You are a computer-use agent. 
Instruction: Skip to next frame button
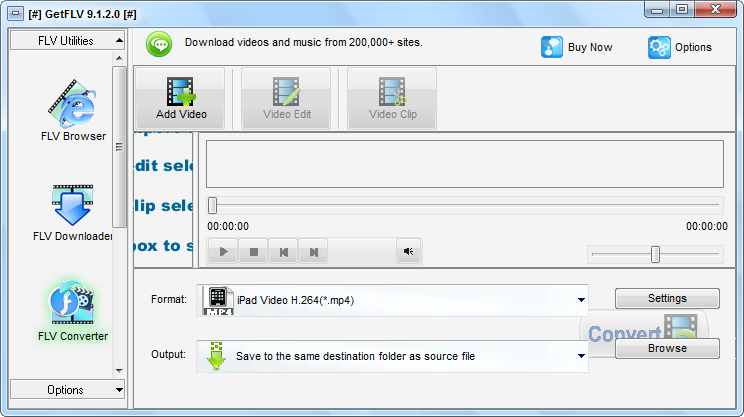[x=313, y=252]
